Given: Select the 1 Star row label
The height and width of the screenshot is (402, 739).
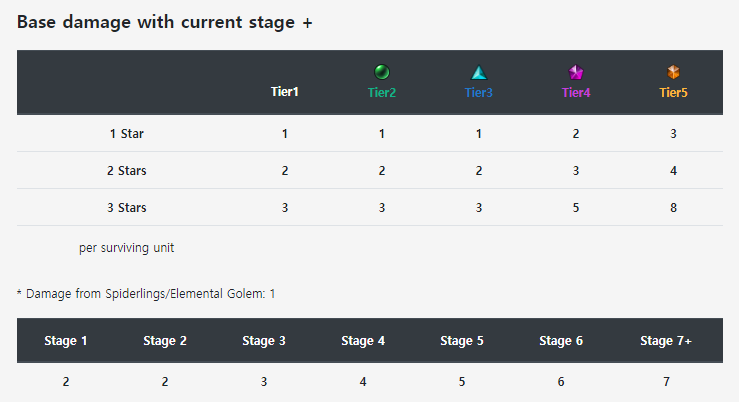Looking at the screenshot, I should click(126, 134).
